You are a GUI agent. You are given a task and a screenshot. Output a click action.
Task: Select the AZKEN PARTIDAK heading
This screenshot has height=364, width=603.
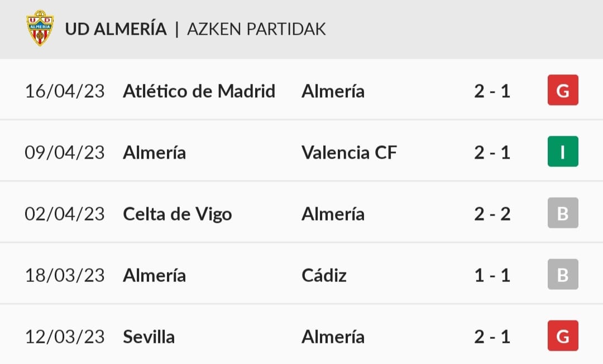(x=256, y=29)
